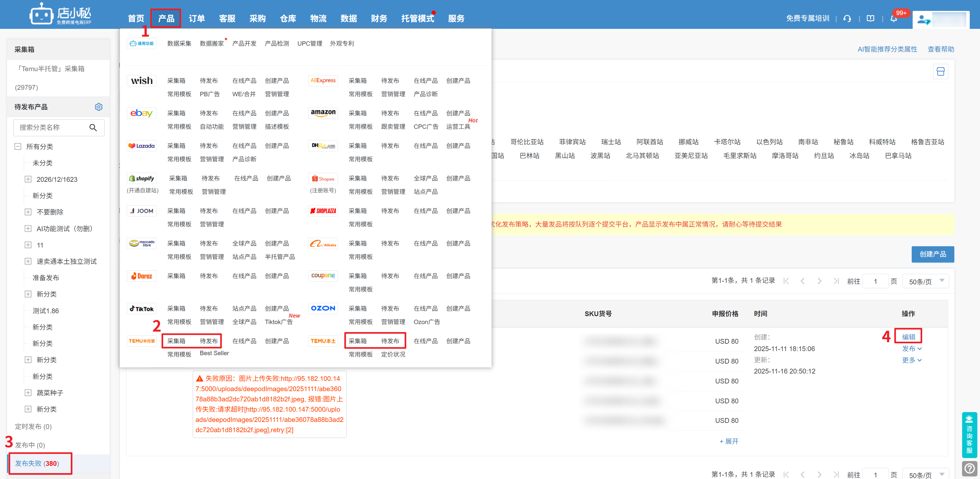980x479 pixels.
Task: Open the 订单 top menu
Action: (x=197, y=18)
